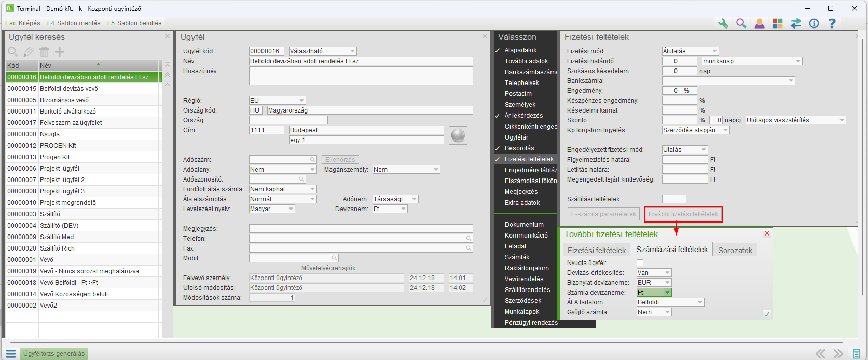Screen dimensions: 868x360
Task: Open the user profile icon in toolbar
Action: point(760,23)
